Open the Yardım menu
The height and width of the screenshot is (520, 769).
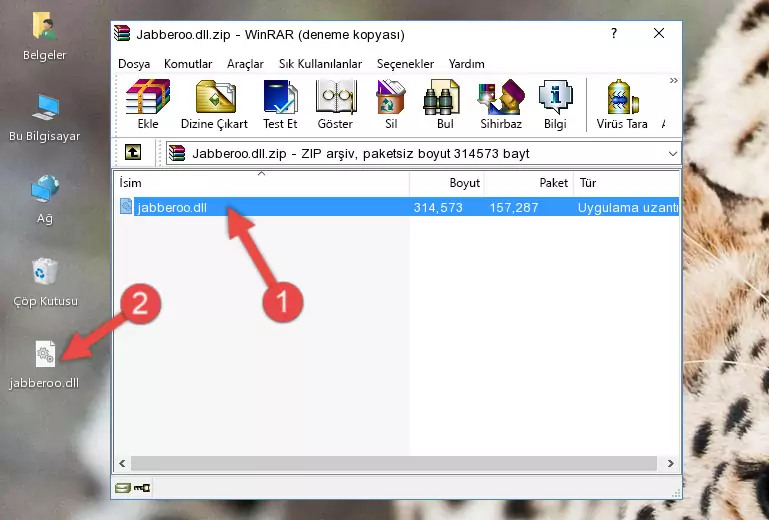coord(466,64)
